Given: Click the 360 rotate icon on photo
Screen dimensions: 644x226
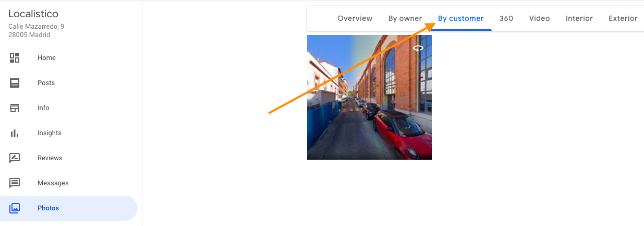Looking at the screenshot, I should 418,48.
